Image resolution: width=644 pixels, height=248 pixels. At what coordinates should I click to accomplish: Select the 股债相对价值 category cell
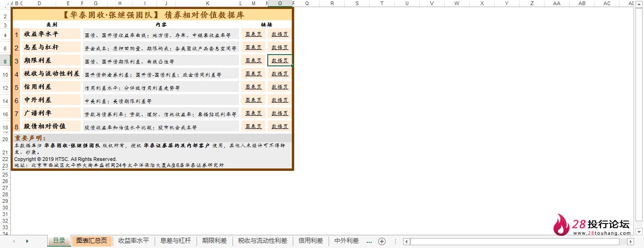pos(51,126)
